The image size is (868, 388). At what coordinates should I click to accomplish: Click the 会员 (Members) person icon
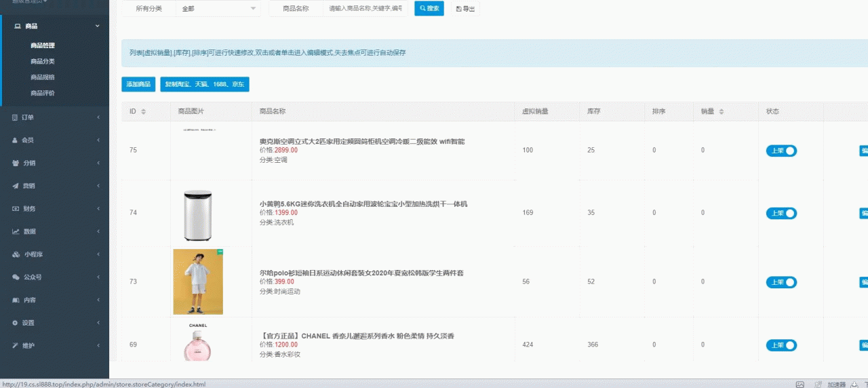pos(15,140)
